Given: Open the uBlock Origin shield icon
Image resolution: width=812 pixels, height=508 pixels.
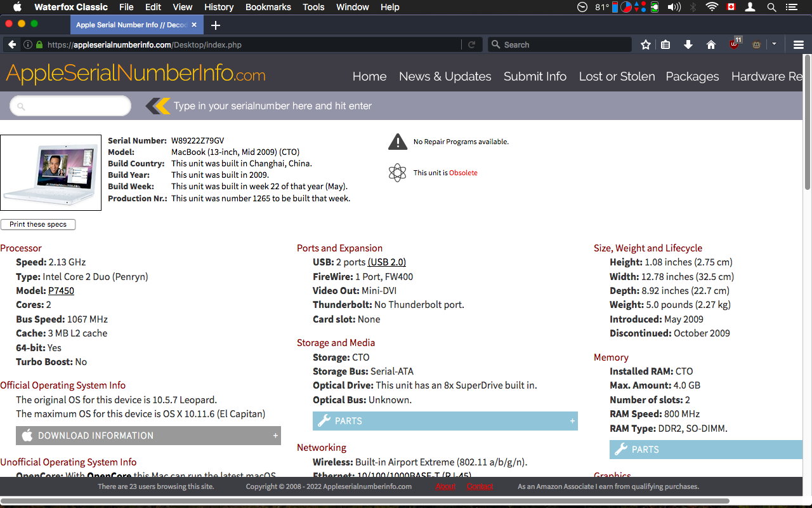Looking at the screenshot, I should coord(735,44).
